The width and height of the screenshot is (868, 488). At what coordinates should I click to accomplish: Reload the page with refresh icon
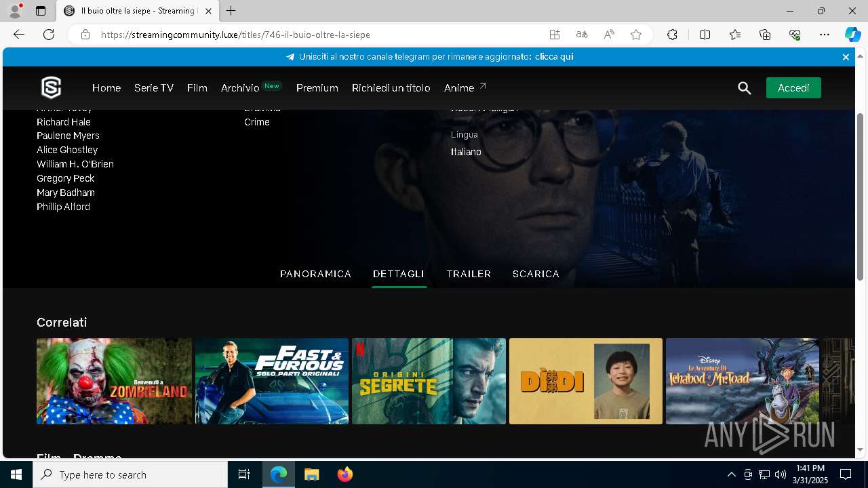[x=49, y=35]
